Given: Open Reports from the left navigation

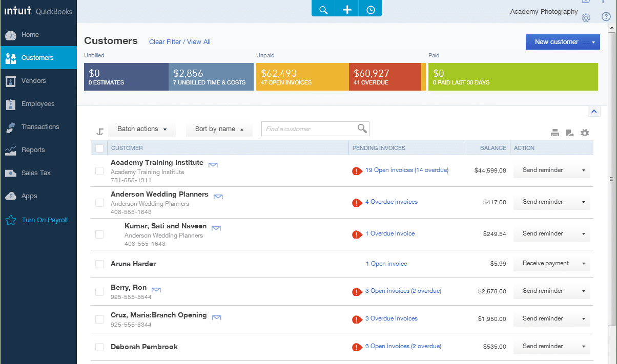Looking at the screenshot, I should (x=33, y=150).
